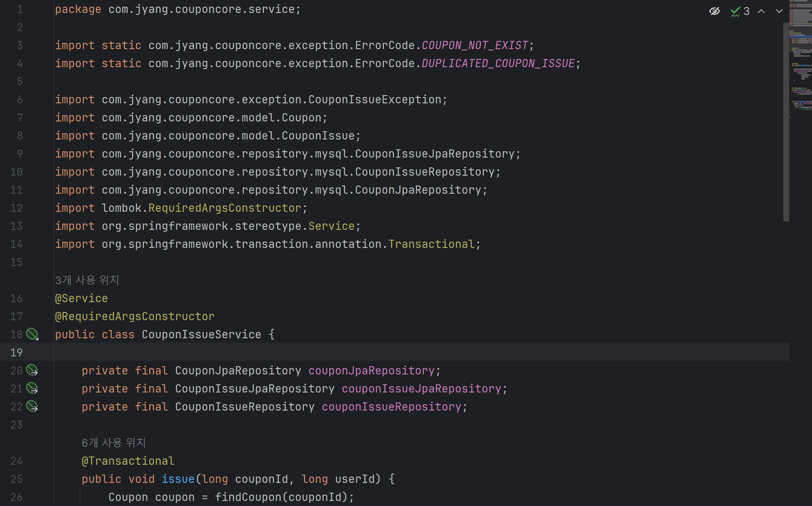
Task: Click autowired gutter icon beside couponJpaRepository
Action: point(32,370)
